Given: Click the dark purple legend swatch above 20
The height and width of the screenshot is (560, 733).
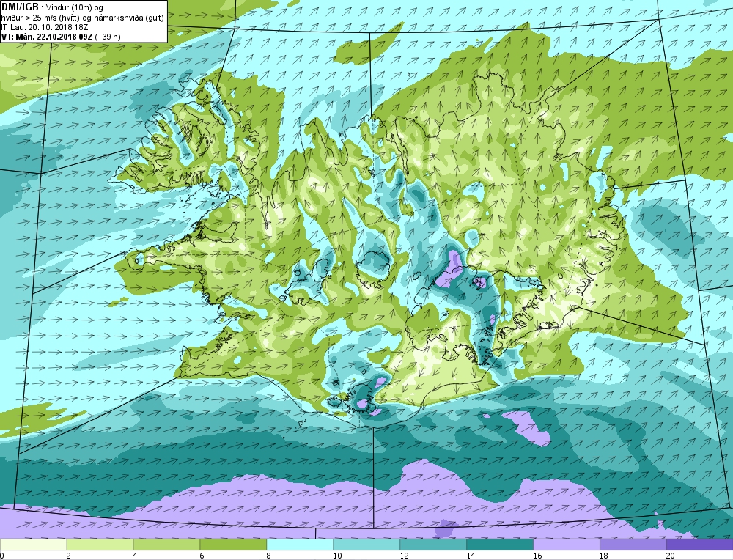Looking at the screenshot, I should point(700,545).
